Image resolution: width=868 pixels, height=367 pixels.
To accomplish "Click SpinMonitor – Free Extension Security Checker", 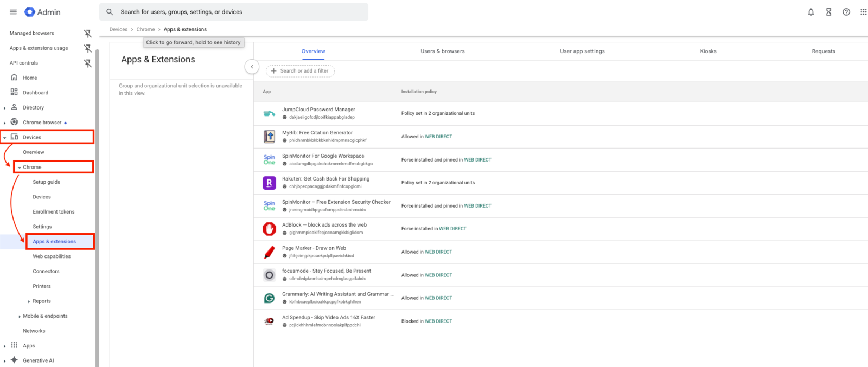I will point(336,202).
